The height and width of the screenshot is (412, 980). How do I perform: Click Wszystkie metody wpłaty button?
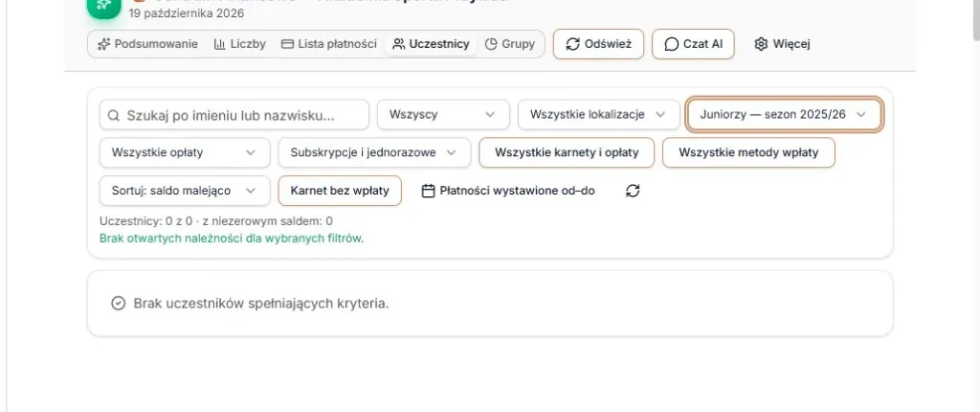coord(748,152)
